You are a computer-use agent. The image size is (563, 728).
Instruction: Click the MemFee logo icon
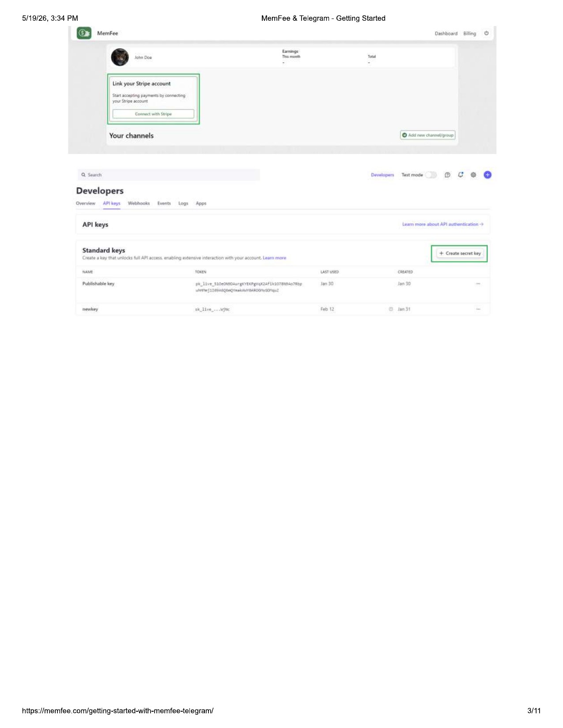(x=84, y=33)
